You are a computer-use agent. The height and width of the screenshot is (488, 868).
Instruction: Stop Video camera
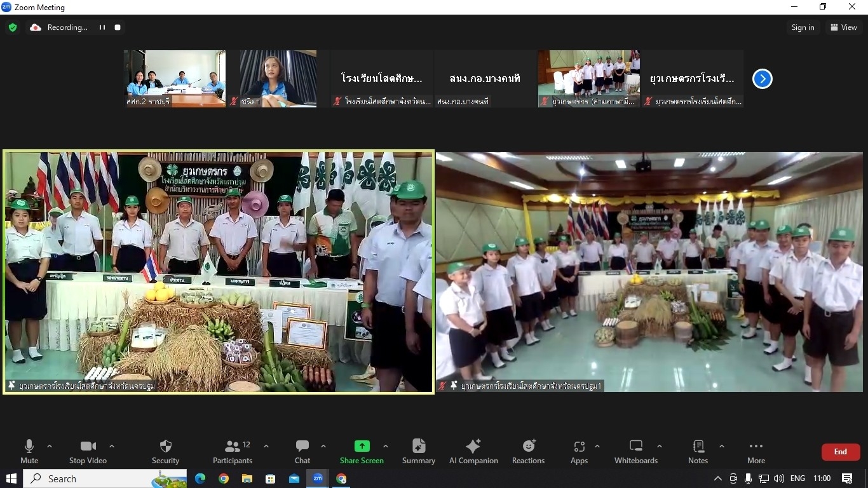coord(86,451)
